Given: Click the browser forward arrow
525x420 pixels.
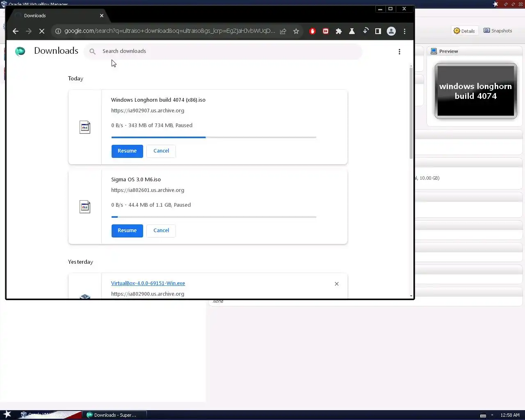Looking at the screenshot, I should click(x=29, y=31).
